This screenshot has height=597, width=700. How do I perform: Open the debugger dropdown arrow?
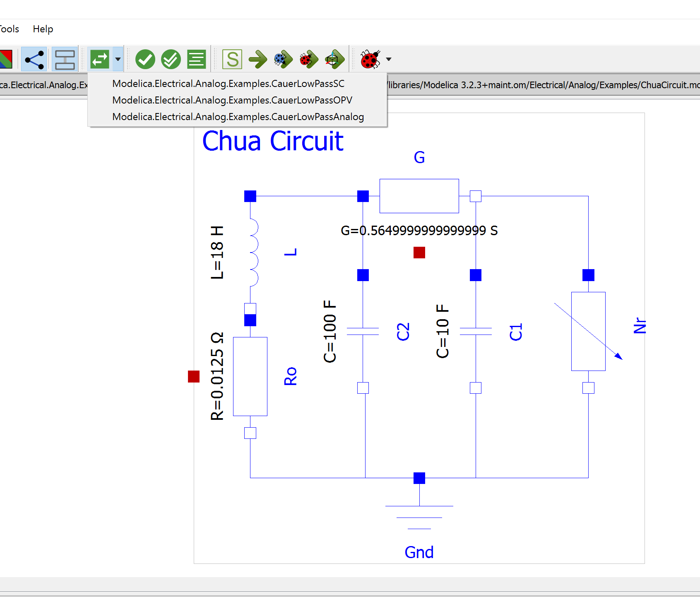(388, 59)
